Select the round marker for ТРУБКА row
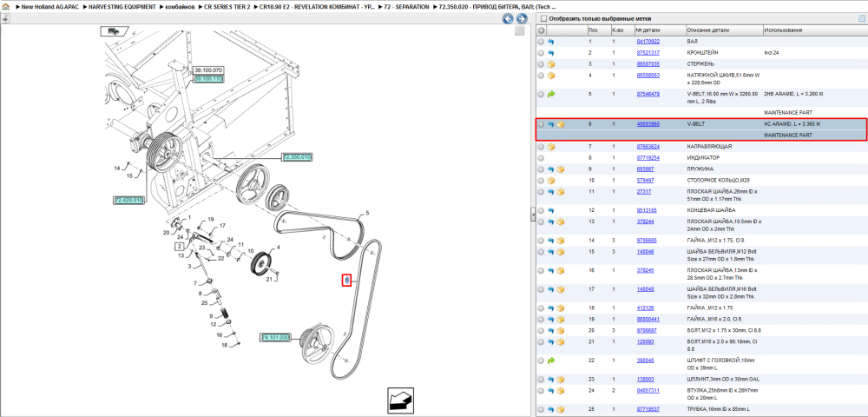The height and width of the screenshot is (417, 868). tap(542, 409)
